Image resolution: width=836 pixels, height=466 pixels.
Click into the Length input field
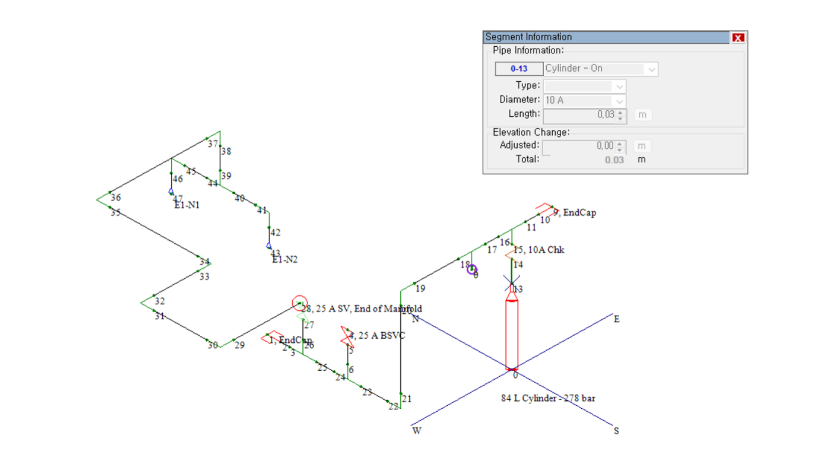[580, 115]
